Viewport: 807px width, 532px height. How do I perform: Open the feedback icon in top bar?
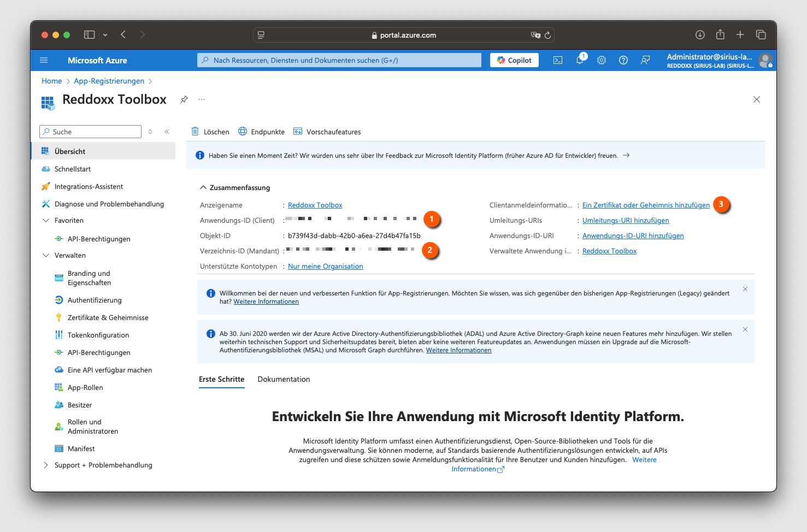click(645, 60)
